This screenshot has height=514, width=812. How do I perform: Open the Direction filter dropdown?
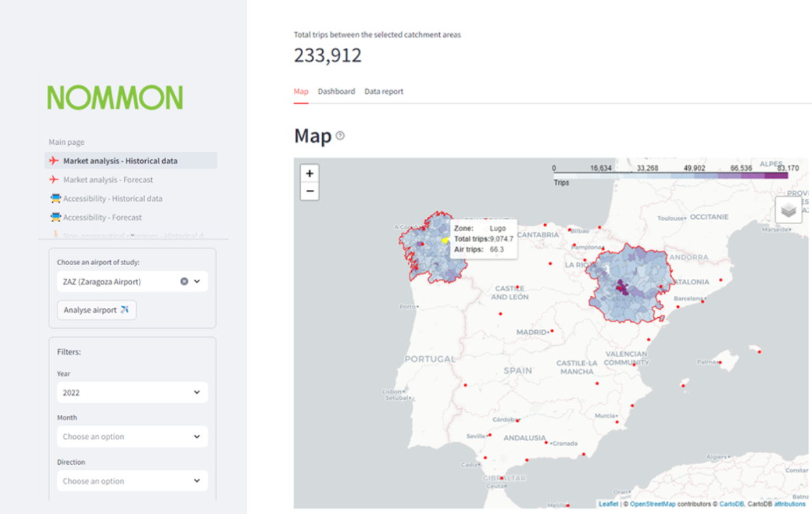tap(132, 481)
